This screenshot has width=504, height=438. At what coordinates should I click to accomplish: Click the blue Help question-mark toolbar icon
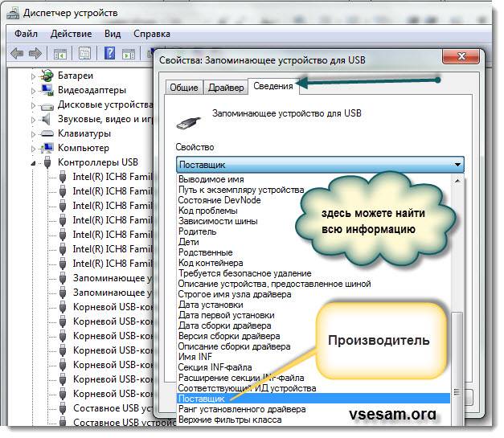pyautogui.click(x=109, y=53)
